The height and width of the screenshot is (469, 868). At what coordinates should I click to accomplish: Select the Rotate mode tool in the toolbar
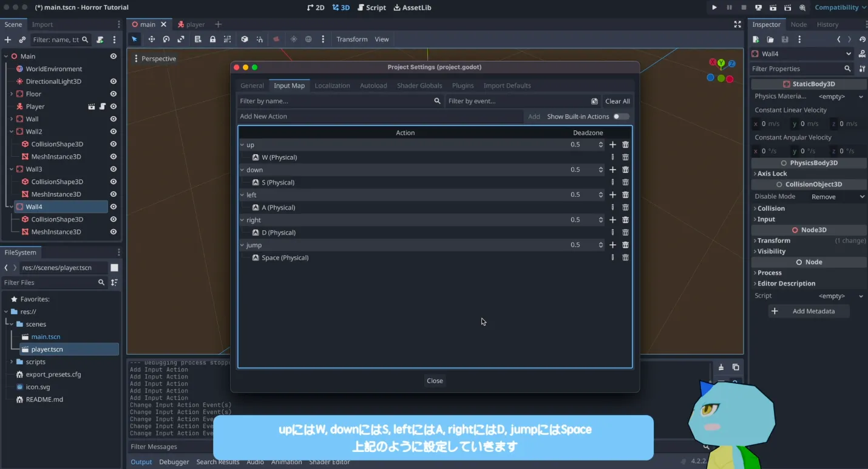[x=166, y=39]
